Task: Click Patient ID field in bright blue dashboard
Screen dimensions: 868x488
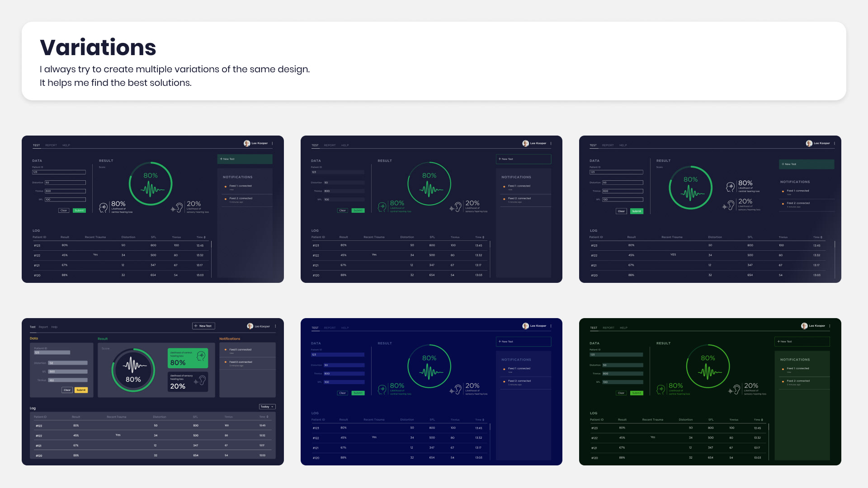Action: point(337,355)
